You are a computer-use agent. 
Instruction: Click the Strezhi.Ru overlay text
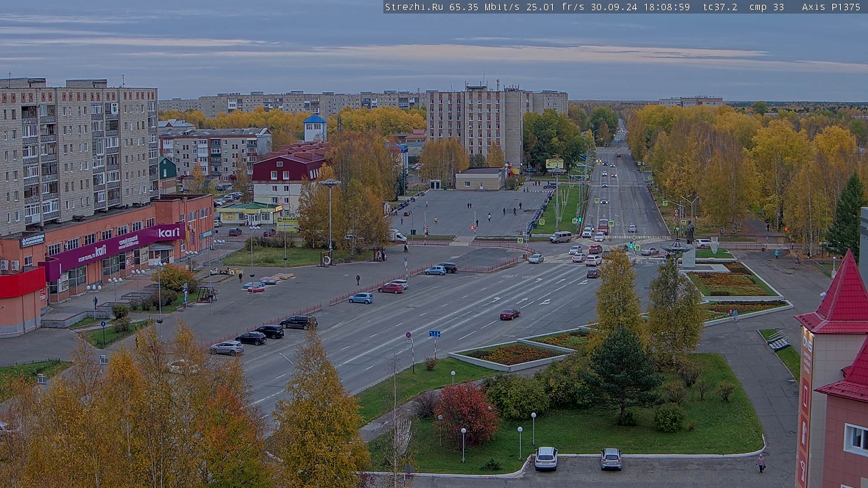(x=414, y=7)
